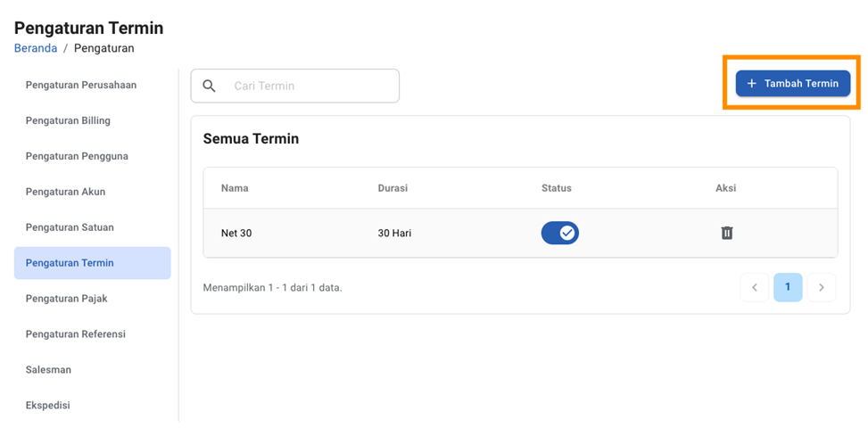
Task: Go to the previous page arrow
Action: pyautogui.click(x=754, y=287)
